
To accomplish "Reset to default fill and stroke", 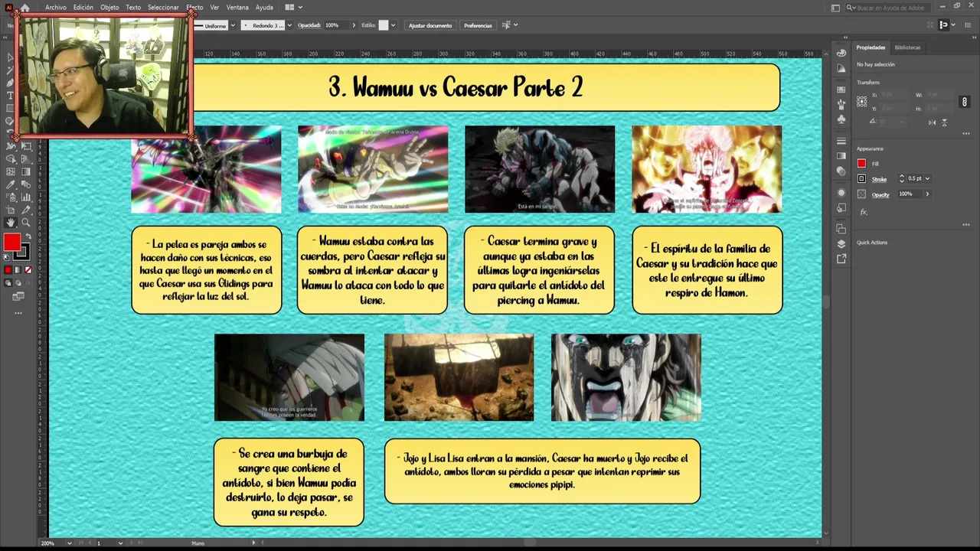I will 5,256.
